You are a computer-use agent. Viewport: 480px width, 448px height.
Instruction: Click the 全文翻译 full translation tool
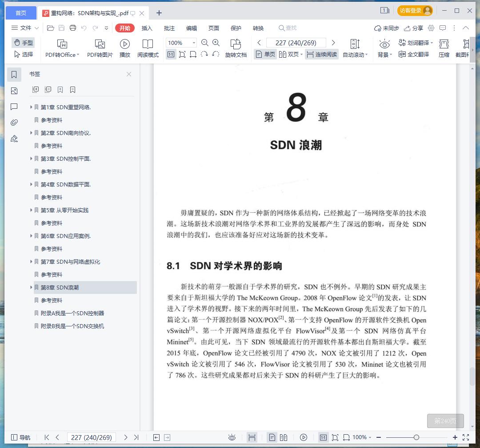414,55
